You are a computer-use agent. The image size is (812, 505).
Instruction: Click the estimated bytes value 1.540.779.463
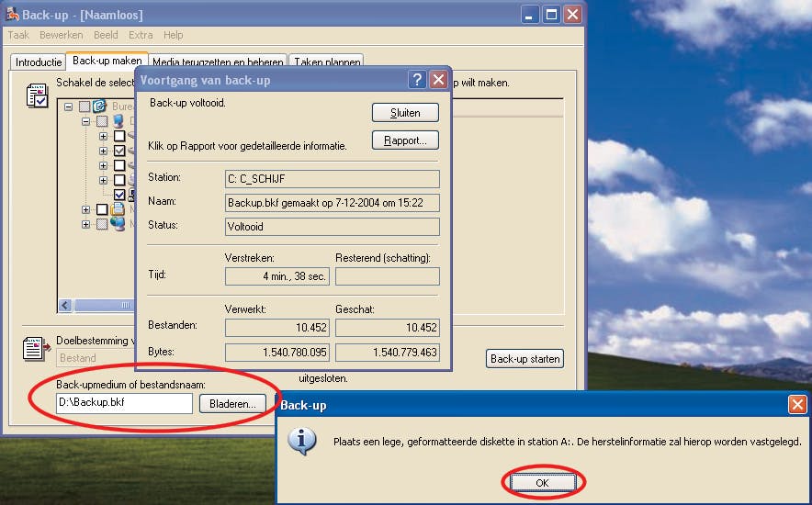[388, 353]
